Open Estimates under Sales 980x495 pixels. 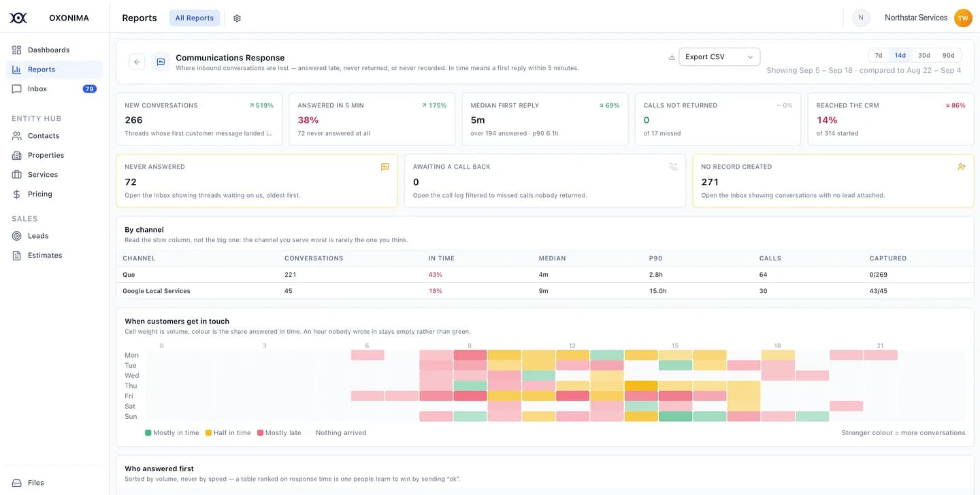coord(54,255)
